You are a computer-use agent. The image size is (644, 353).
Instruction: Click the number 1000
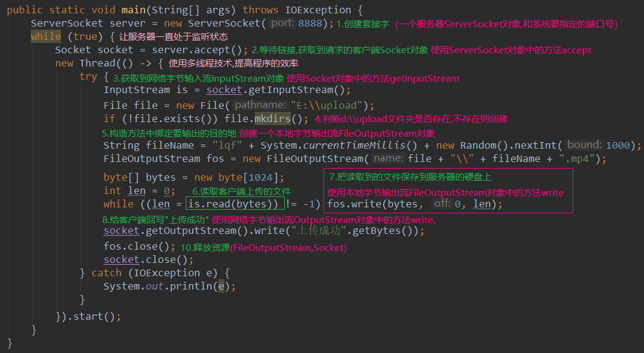pyautogui.click(x=618, y=145)
